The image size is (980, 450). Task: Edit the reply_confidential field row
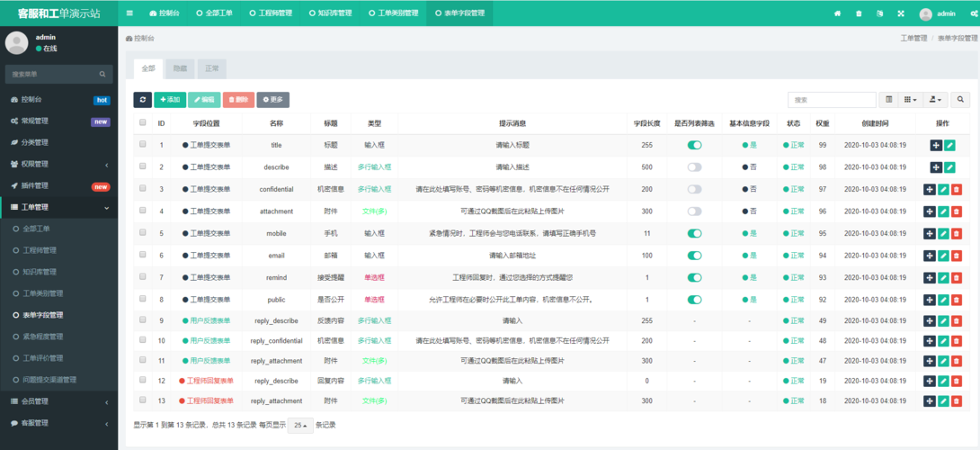943,341
